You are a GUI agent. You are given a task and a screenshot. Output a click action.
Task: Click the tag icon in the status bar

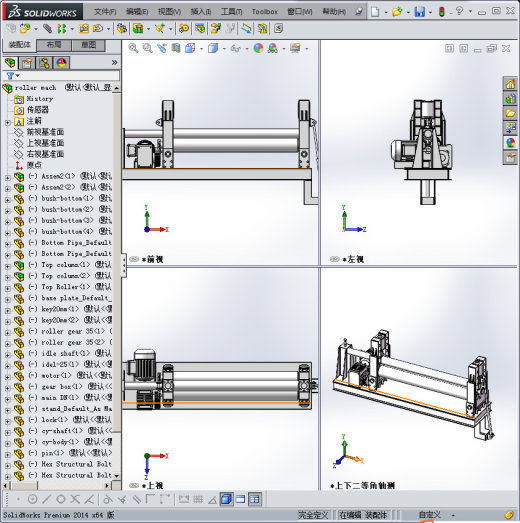509,515
